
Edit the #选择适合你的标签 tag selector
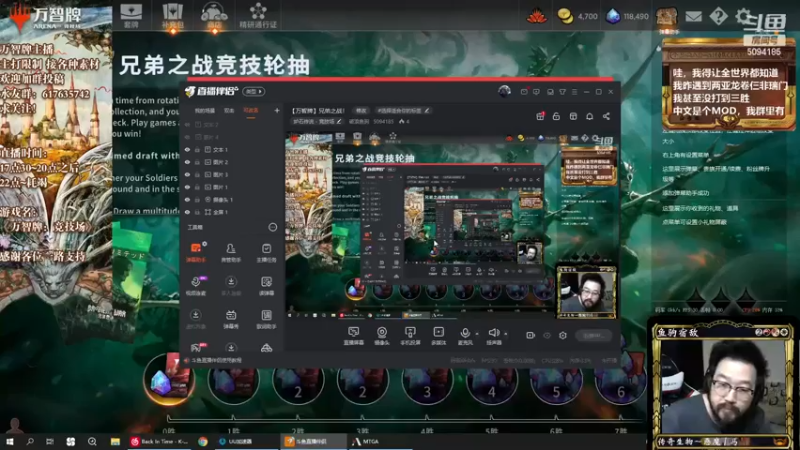click(403, 110)
